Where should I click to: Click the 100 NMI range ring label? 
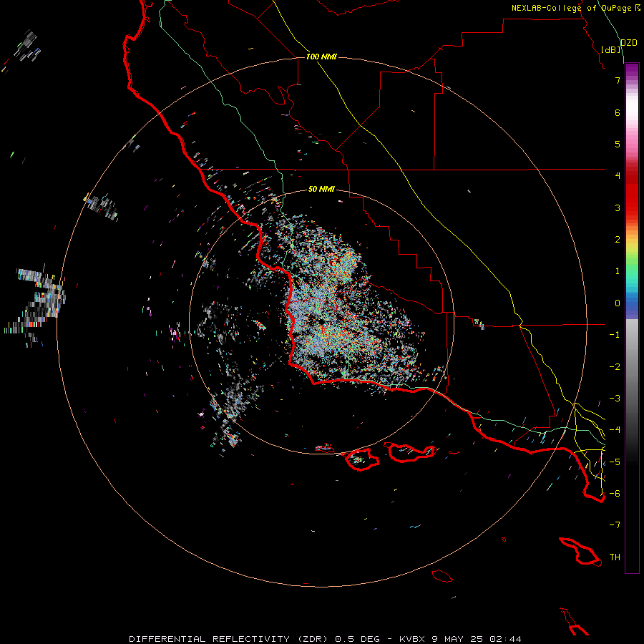pyautogui.click(x=321, y=57)
